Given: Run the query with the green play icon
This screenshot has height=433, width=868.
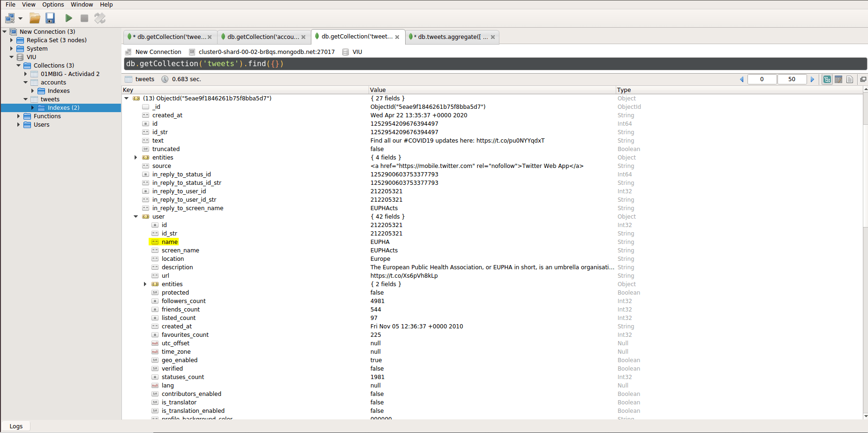Looking at the screenshot, I should pyautogui.click(x=68, y=18).
